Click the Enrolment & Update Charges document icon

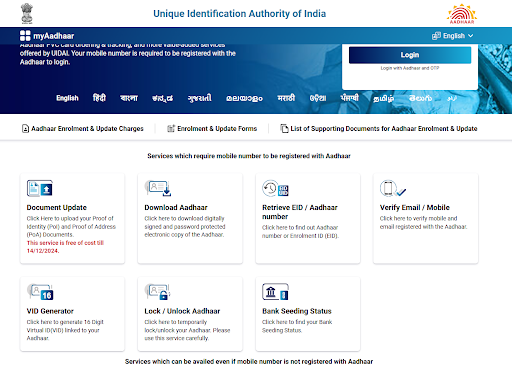click(25, 129)
